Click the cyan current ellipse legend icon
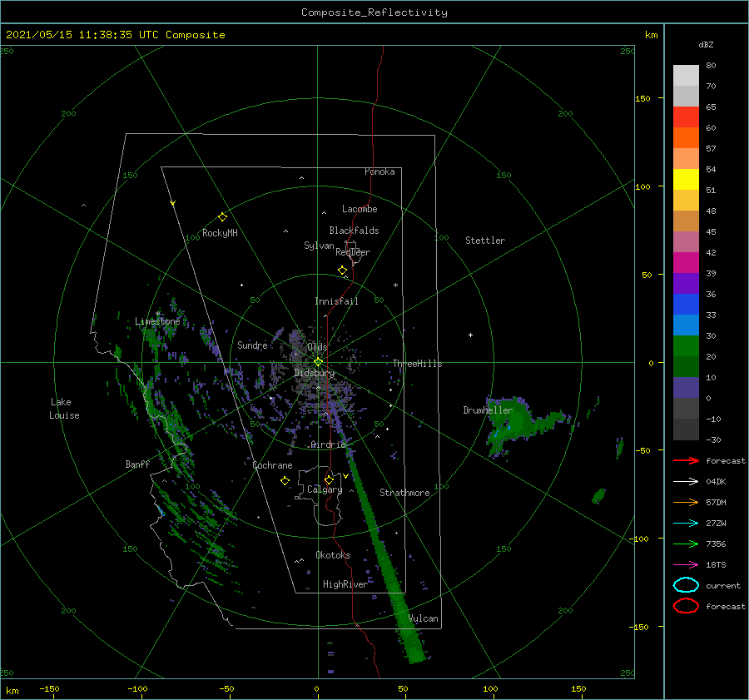 686,585
